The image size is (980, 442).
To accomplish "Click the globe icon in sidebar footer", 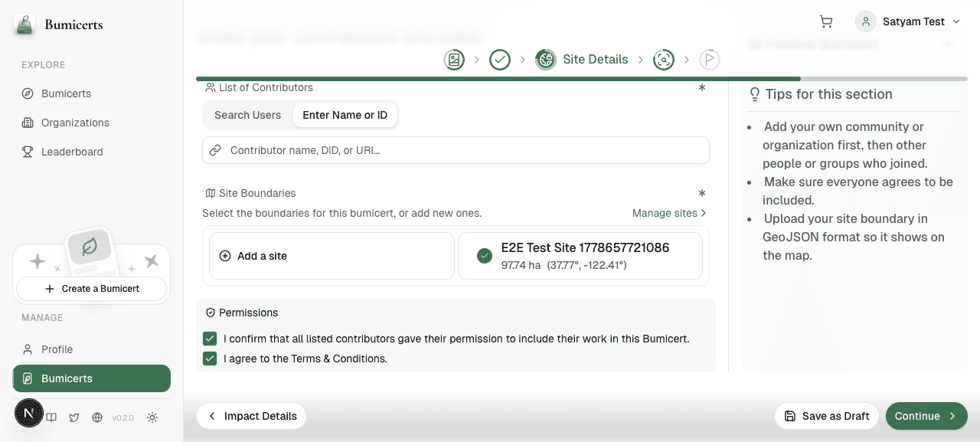I will 97,417.
